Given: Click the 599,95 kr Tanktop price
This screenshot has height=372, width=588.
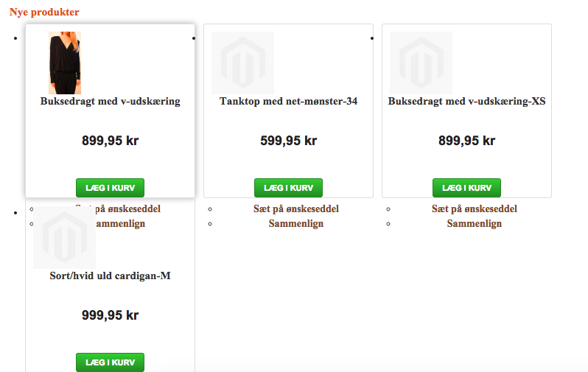Looking at the screenshot, I should pyautogui.click(x=288, y=141).
